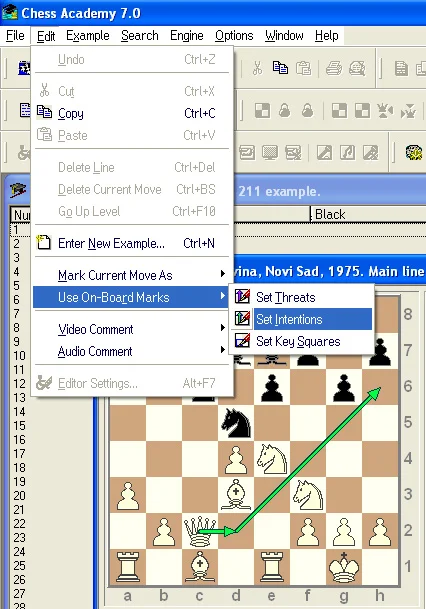Select move row number 20
426x609 pixels.
pos(19,496)
